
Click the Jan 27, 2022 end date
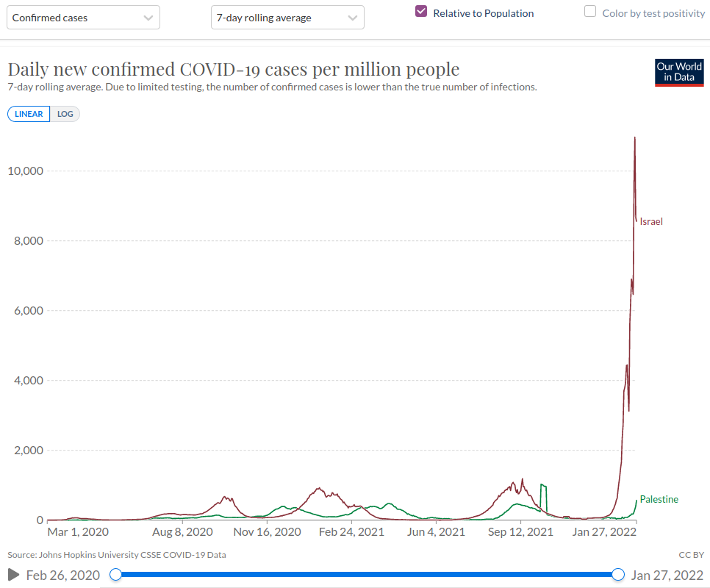pyautogui.click(x=666, y=575)
